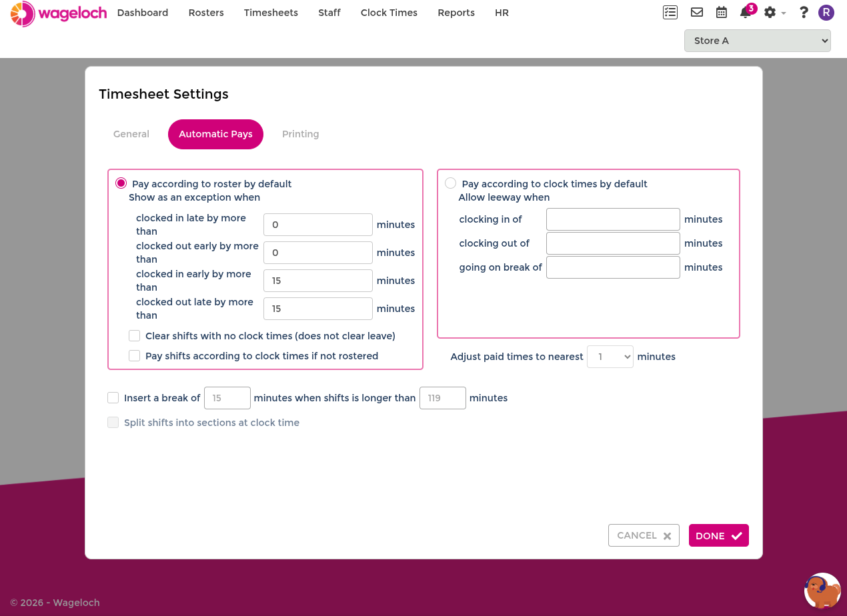Image resolution: width=847 pixels, height=616 pixels.
Task: Edit clocked out early minutes field
Action: click(x=318, y=253)
